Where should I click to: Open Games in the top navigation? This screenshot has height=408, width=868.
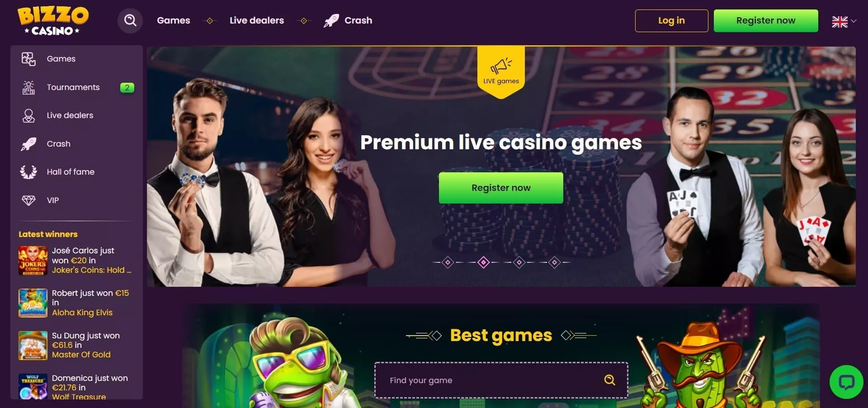click(x=174, y=20)
